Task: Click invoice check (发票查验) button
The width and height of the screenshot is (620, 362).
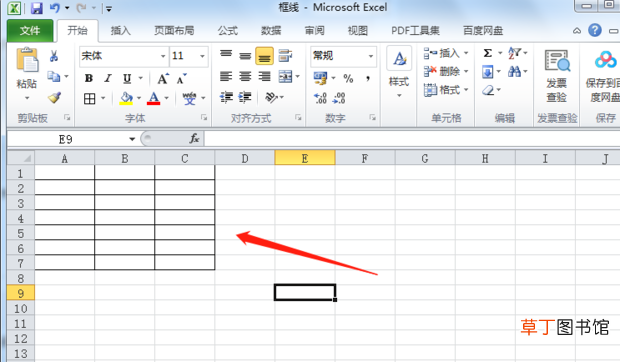Action: coord(557,75)
